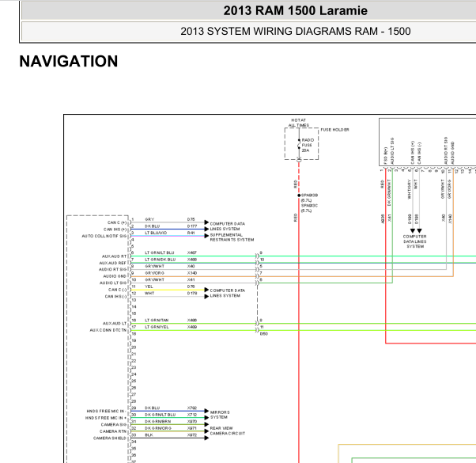Click circuit code 'D178' on pin 12 wire
Viewport: 476px width, 463px height.
pos(192,293)
